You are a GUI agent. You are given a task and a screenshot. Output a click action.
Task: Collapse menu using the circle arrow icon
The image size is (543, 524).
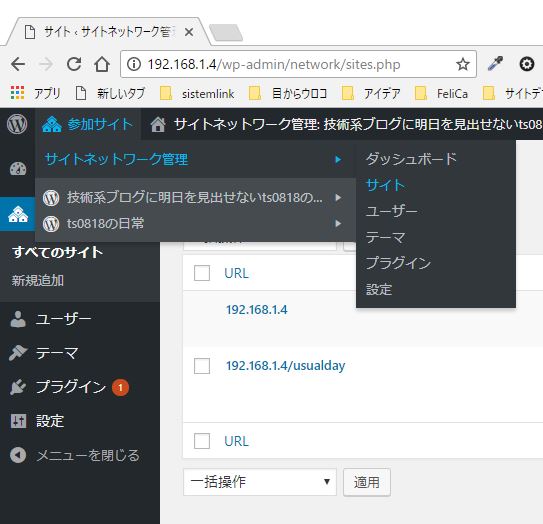pos(18,455)
